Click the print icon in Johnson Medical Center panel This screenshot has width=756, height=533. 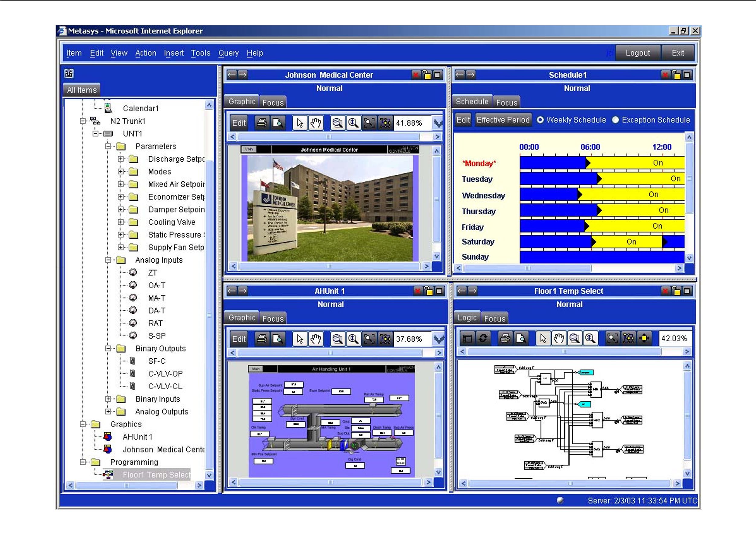(x=262, y=123)
